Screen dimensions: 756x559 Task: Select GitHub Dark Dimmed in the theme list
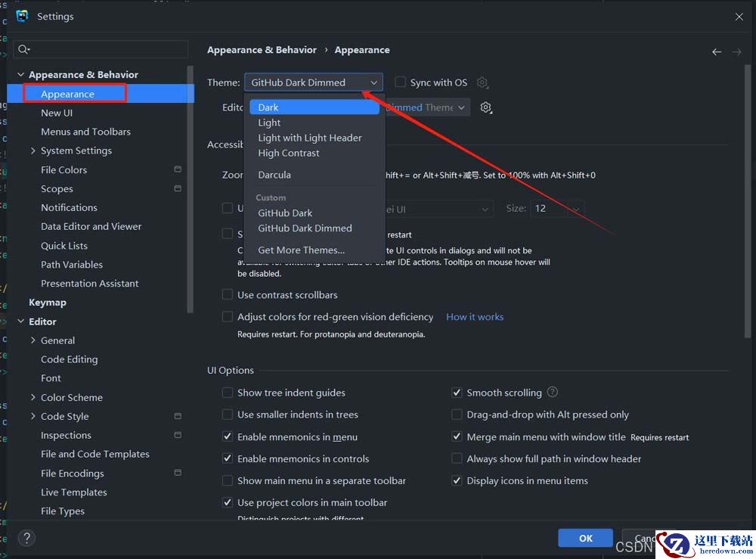click(x=314, y=228)
